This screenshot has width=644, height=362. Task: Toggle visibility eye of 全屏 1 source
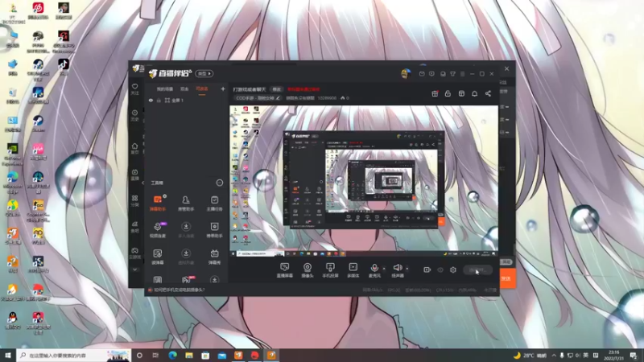(151, 100)
